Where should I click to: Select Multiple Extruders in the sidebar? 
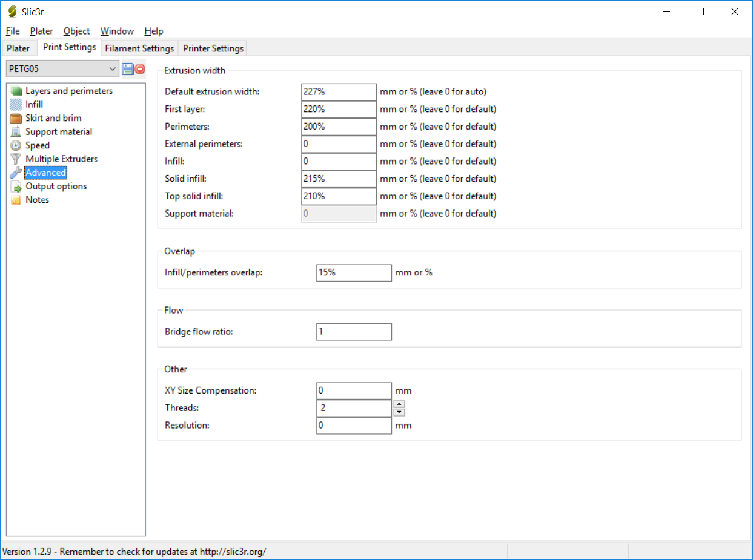(x=61, y=159)
